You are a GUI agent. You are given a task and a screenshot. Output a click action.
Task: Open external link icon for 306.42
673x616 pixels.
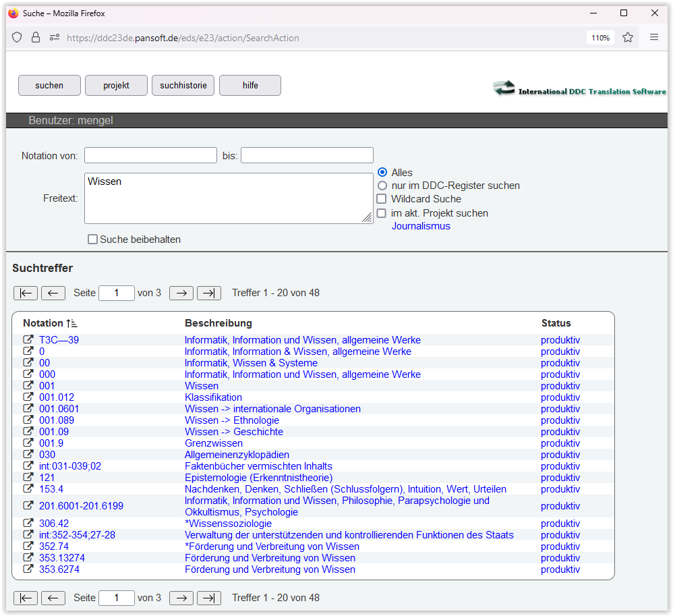click(x=28, y=524)
